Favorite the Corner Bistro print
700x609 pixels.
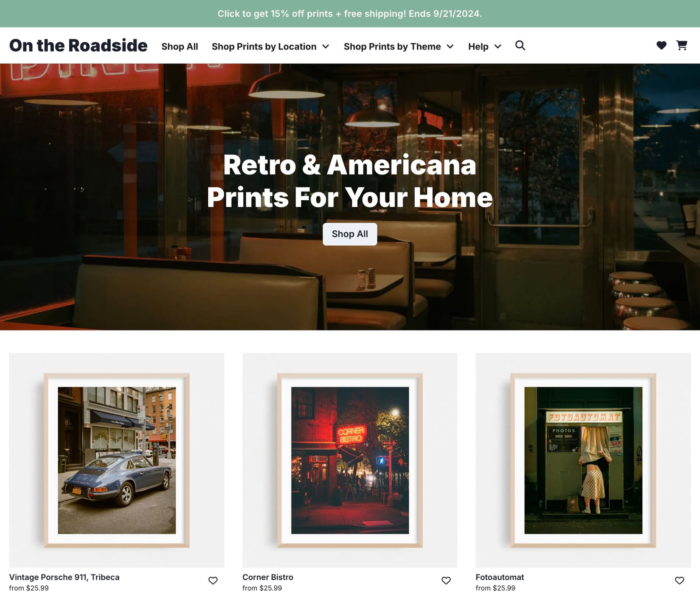(x=446, y=581)
